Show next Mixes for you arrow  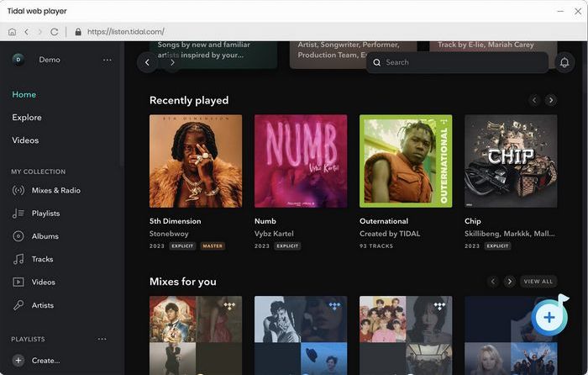point(509,282)
